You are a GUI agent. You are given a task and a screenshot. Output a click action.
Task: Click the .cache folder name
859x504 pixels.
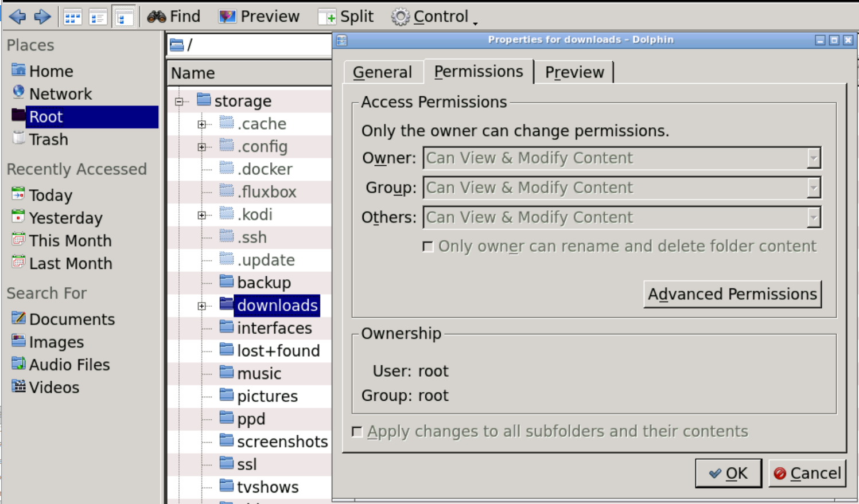tap(262, 124)
